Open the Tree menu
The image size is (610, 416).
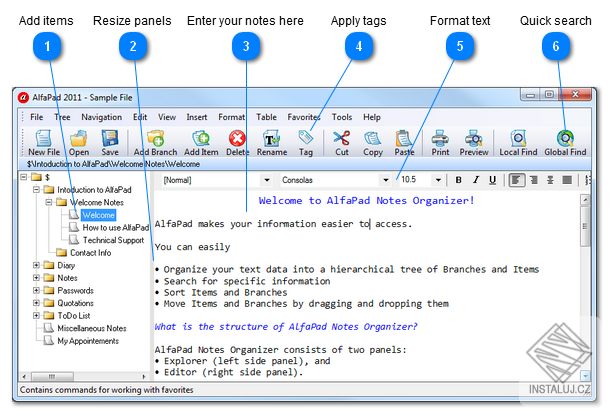tap(62, 117)
